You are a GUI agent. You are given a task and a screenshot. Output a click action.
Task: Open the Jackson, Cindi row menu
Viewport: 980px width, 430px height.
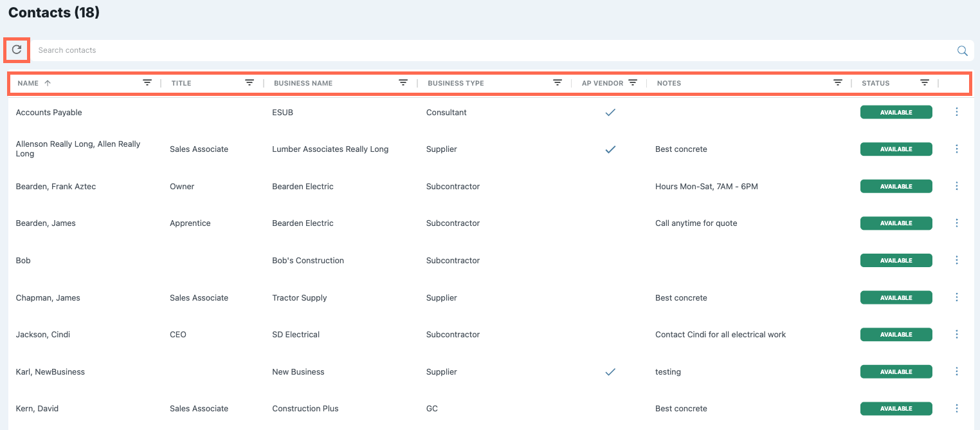957,334
